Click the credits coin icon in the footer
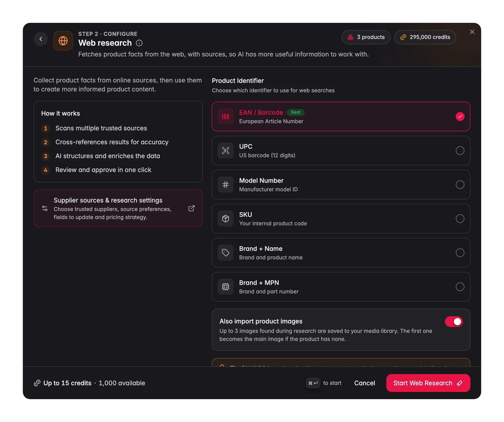 [37, 383]
